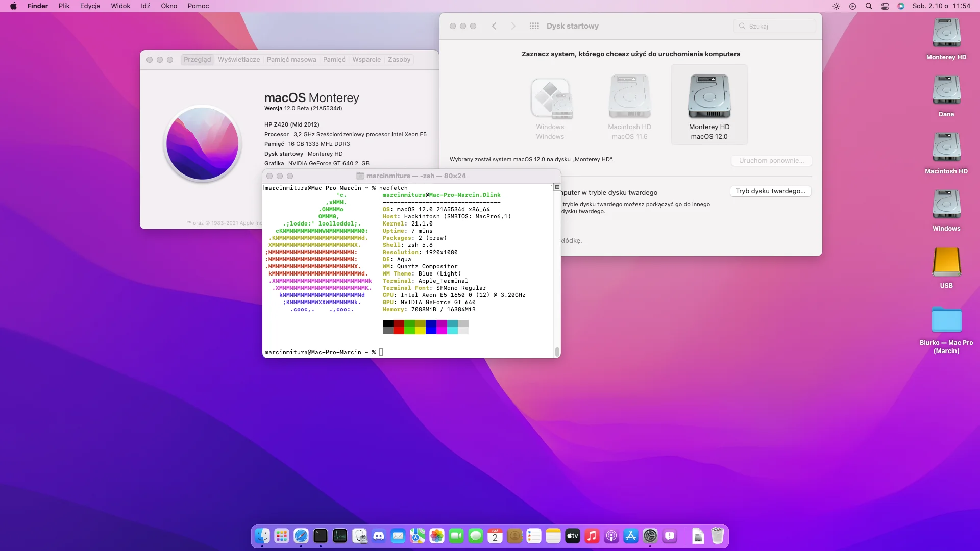The height and width of the screenshot is (551, 980).
Task: Launch Apple TV from the Dock
Action: click(x=573, y=536)
